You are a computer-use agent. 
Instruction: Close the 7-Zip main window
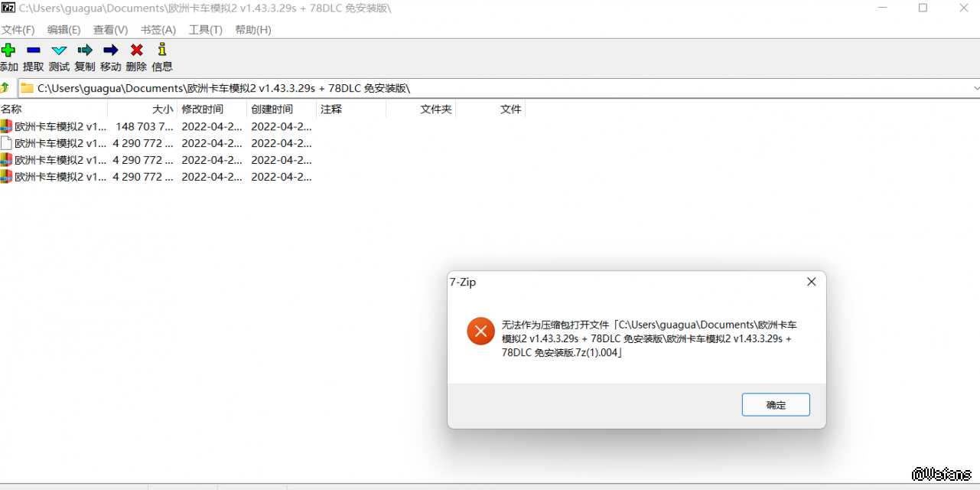pyautogui.click(x=963, y=8)
